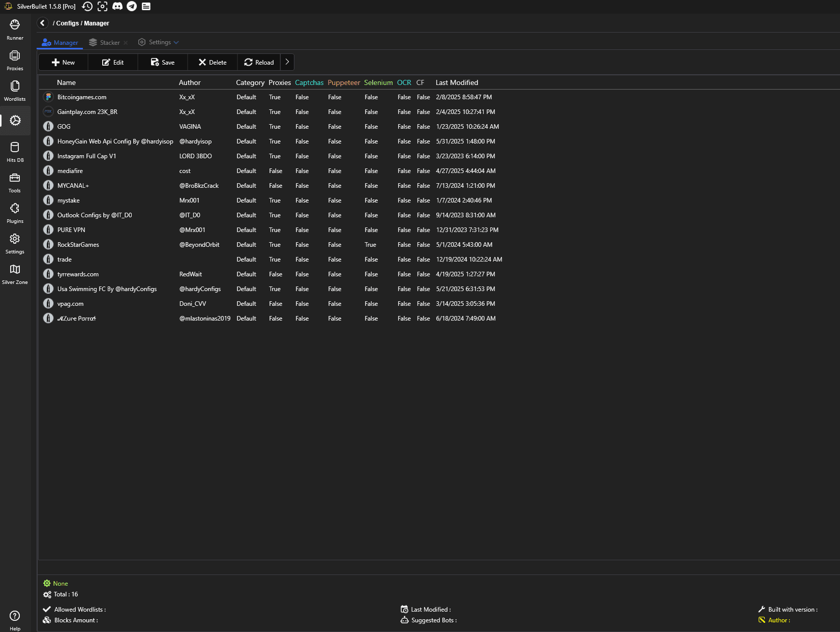This screenshot has height=632, width=840.
Task: Delete the selected config
Action: (213, 62)
